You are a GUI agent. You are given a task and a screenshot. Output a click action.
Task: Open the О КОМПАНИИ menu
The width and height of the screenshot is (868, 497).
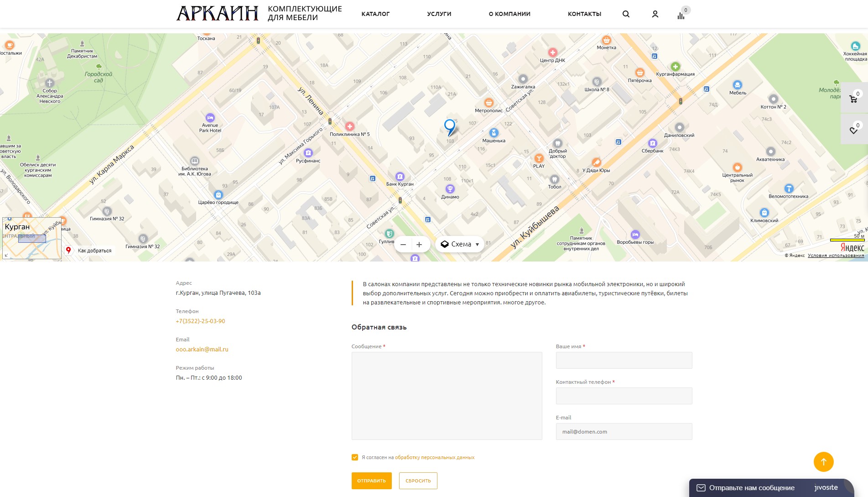[509, 14]
